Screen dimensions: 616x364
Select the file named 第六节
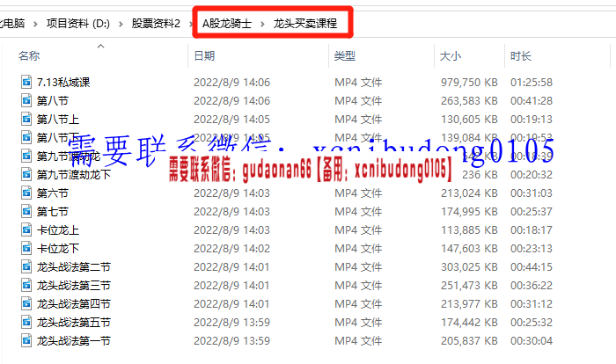[53, 193]
